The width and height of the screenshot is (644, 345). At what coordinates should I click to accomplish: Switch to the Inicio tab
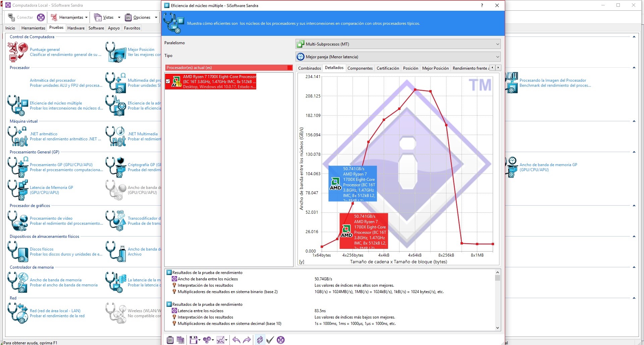[x=10, y=28]
